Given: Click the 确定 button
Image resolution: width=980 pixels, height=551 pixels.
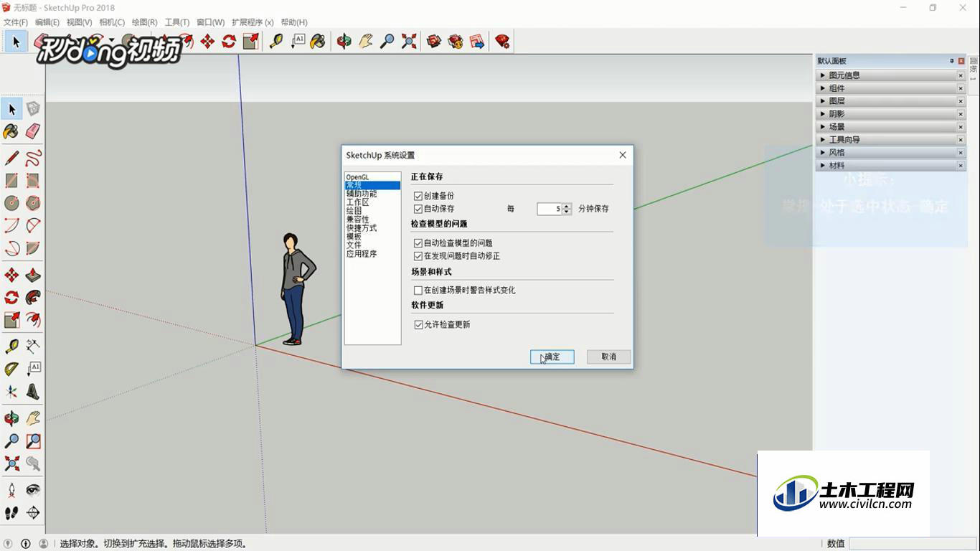Looking at the screenshot, I should [x=552, y=357].
